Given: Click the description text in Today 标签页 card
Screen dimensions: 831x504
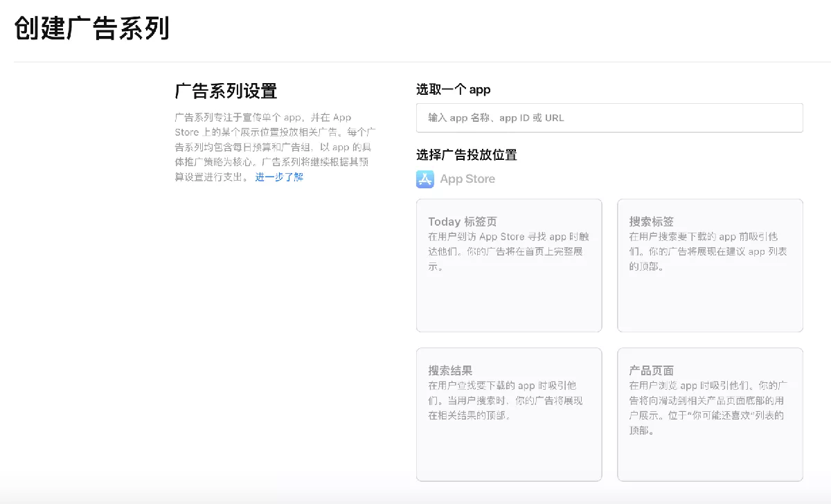Looking at the screenshot, I should [x=506, y=251].
